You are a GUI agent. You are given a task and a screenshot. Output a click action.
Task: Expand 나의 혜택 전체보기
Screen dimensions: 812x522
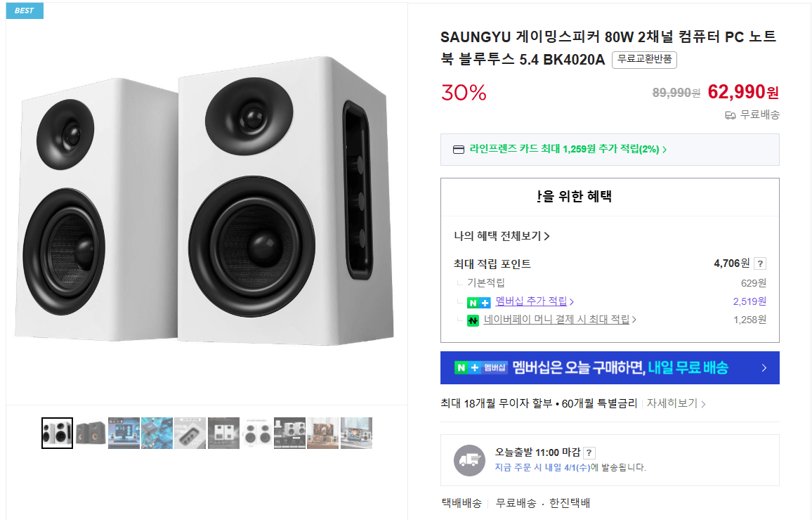(x=502, y=236)
